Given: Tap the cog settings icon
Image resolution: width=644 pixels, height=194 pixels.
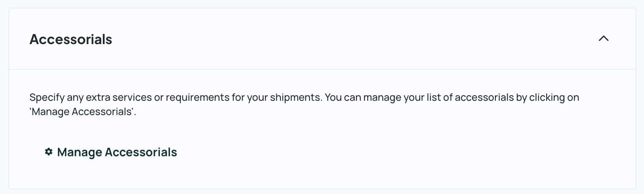Looking at the screenshot, I should (x=49, y=152).
